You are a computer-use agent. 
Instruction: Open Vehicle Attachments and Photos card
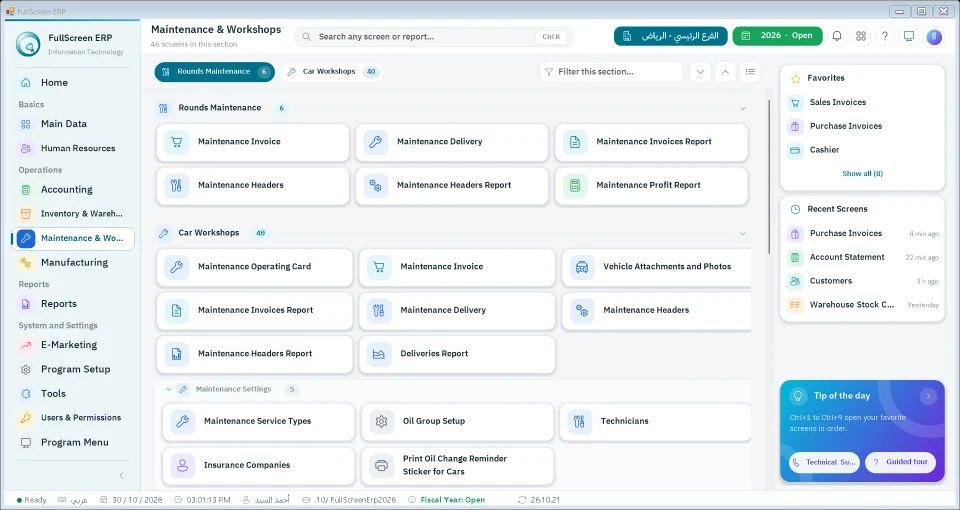point(657,267)
